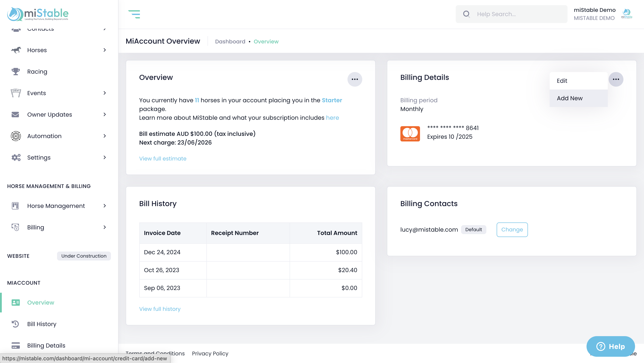Open Billing Details in MiAccount sidebar
Image resolution: width=644 pixels, height=363 pixels.
point(46,346)
